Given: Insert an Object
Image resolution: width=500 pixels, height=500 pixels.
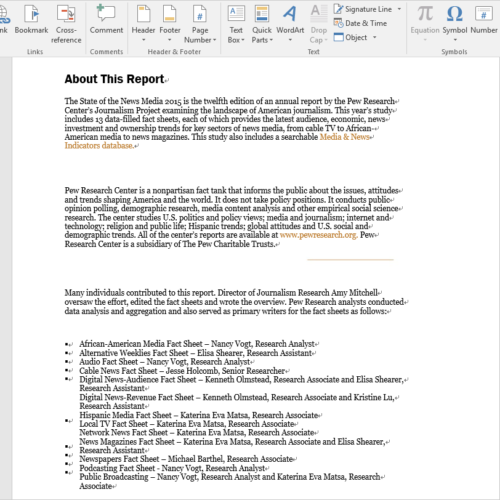Looking at the screenshot, I should 351,37.
